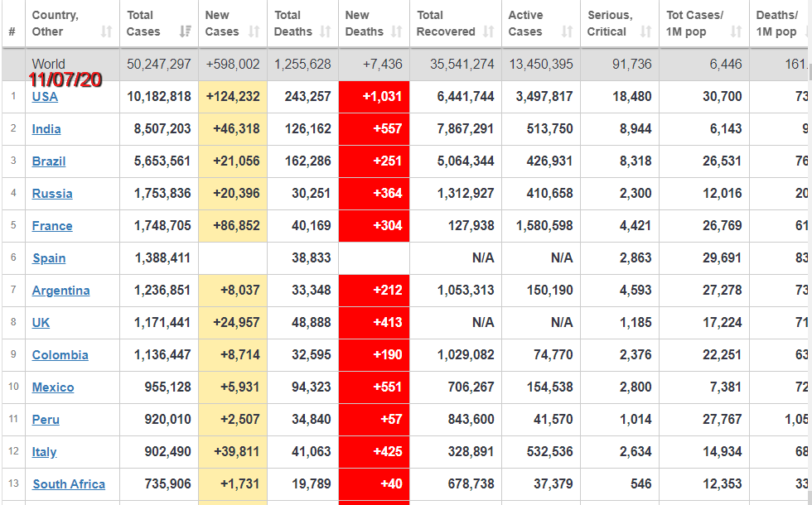812x505 pixels.
Task: Open the South Africa link
Action: 69,484
